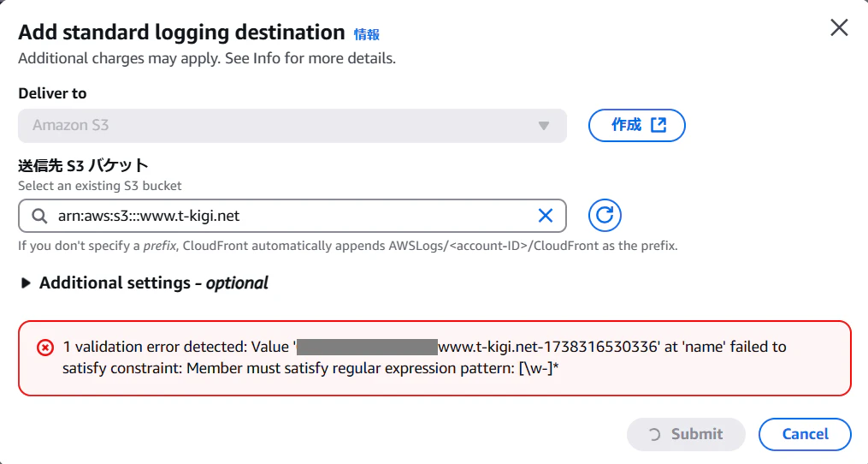The height and width of the screenshot is (464, 868).
Task: Click the magnifier search icon in bucket field
Action: pos(39,216)
